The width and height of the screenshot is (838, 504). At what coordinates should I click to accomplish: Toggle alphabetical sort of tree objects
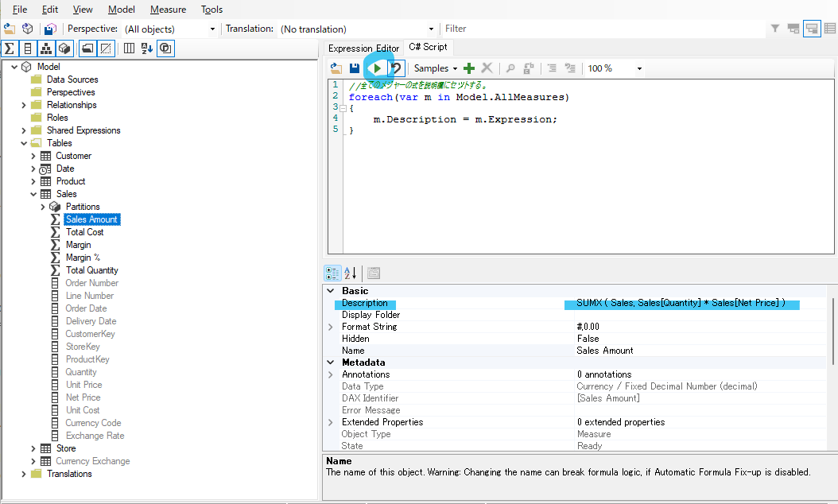tap(147, 48)
